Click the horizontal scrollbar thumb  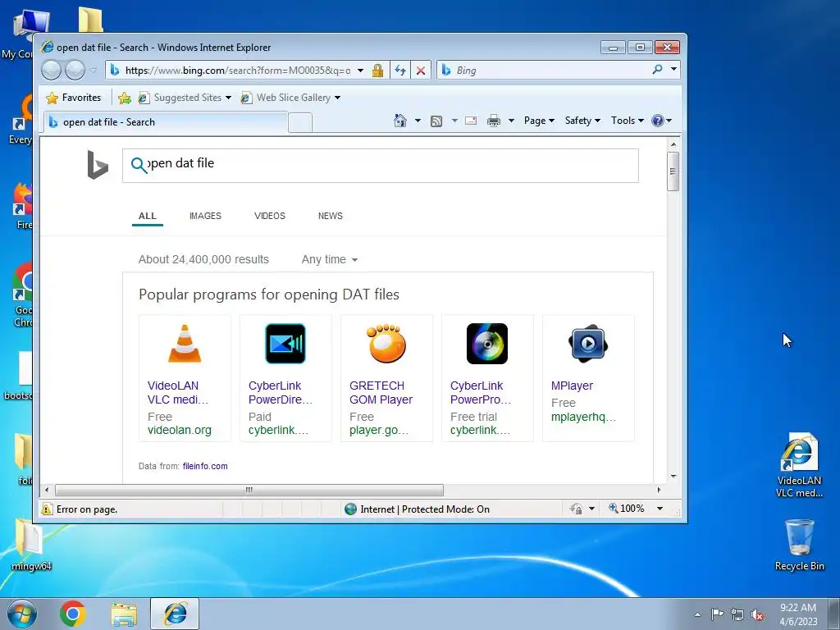[x=249, y=490]
